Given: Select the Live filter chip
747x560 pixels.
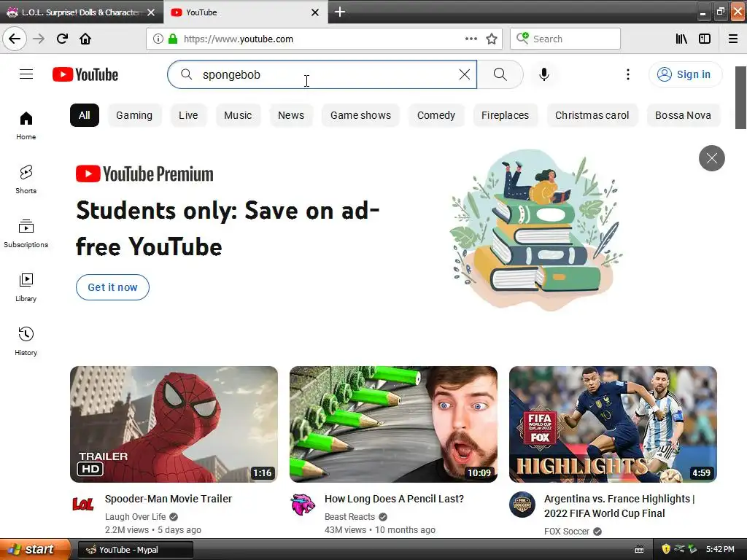Looking at the screenshot, I should pyautogui.click(x=188, y=115).
